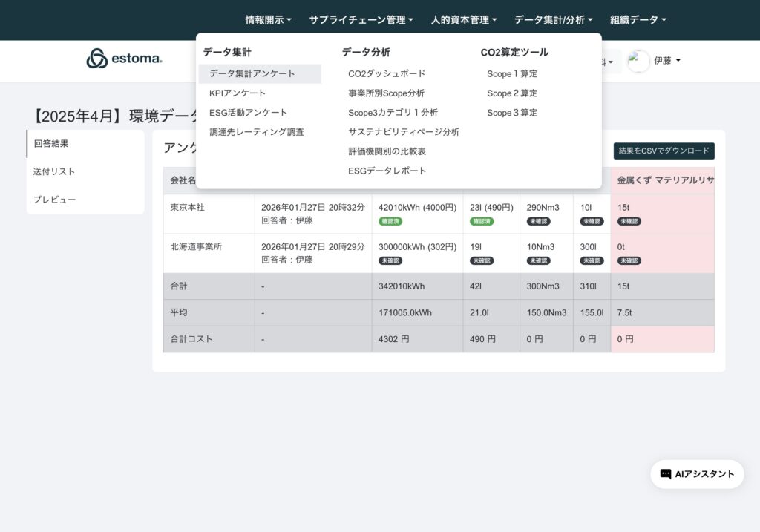Open the 組織データ dropdown

(638, 20)
